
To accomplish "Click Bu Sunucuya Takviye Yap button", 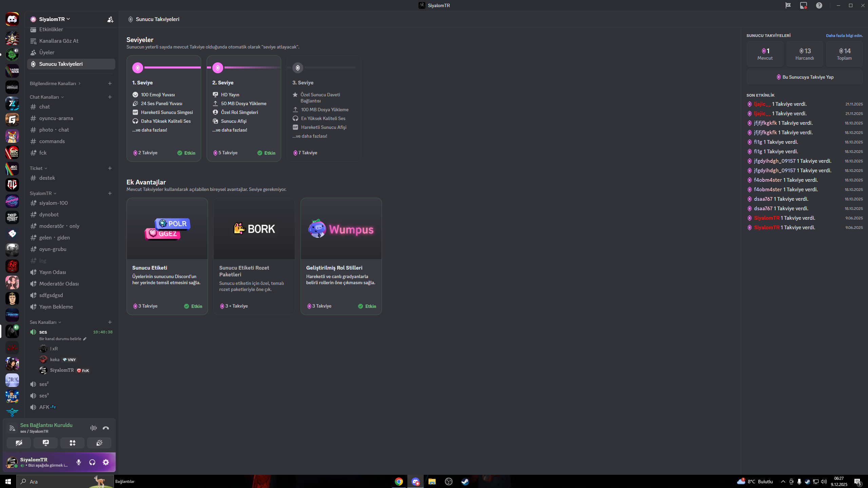I will 805,77.
